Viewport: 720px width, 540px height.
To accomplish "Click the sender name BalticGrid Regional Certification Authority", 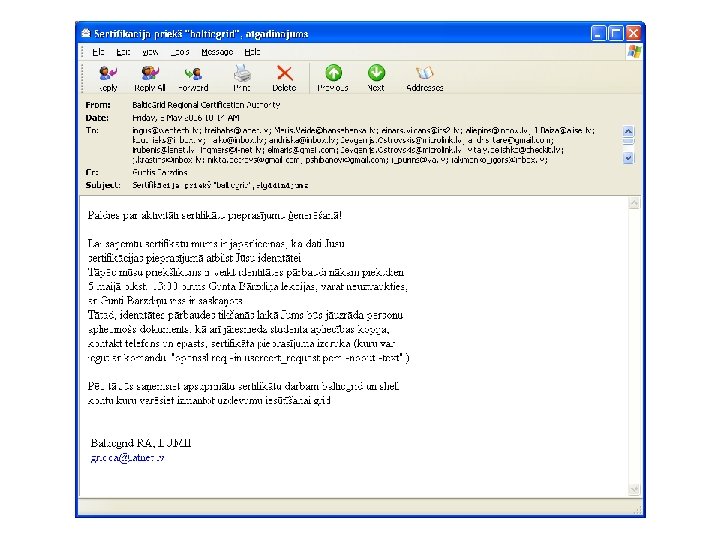I will [206, 105].
